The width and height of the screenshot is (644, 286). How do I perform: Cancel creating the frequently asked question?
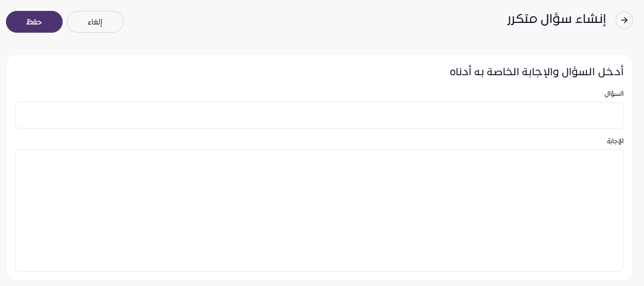tap(95, 22)
